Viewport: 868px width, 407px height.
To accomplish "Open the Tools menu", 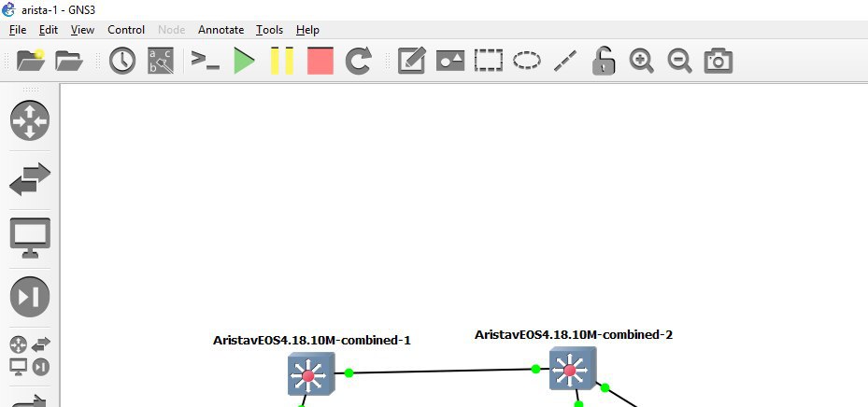I will (x=270, y=30).
